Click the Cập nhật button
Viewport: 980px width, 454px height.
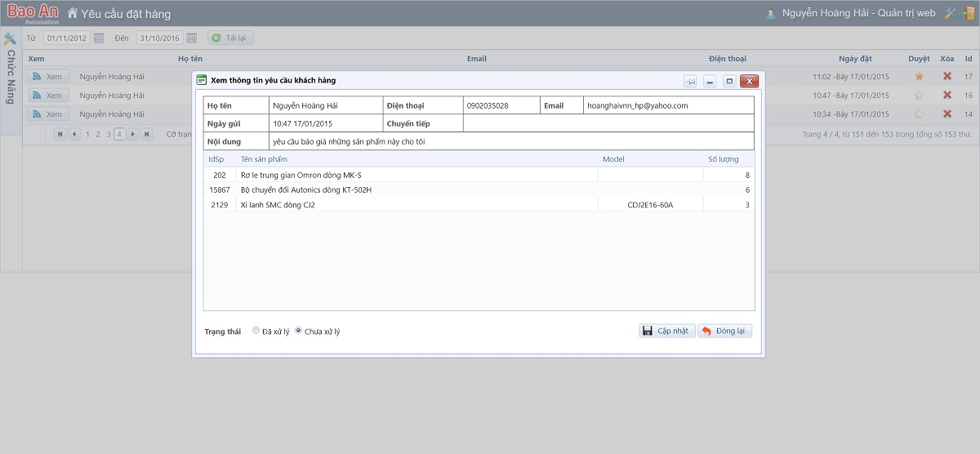(666, 331)
